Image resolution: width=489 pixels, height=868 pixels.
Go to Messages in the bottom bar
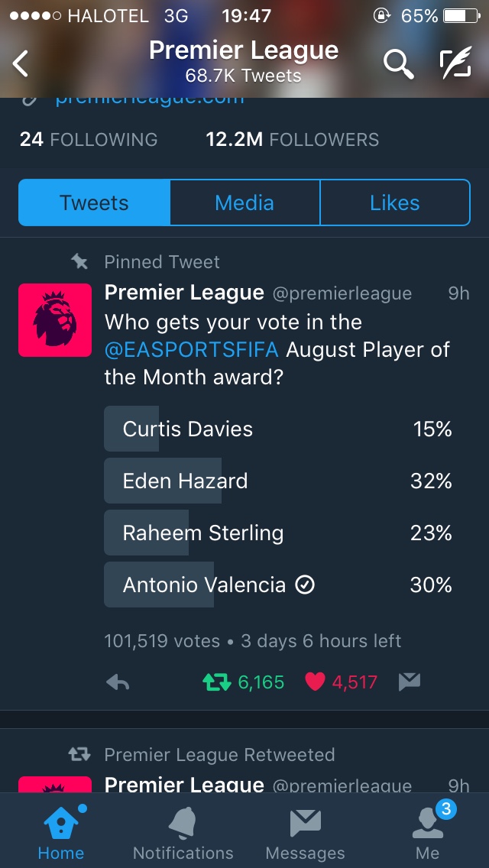pos(305,833)
